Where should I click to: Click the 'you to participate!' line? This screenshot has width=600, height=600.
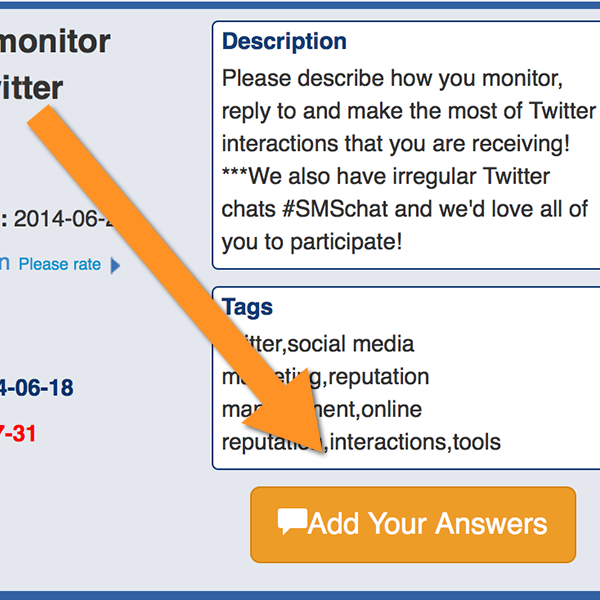point(312,241)
